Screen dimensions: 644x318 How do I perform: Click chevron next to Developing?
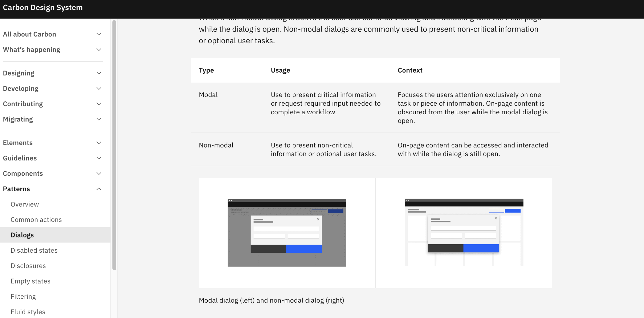99,88
